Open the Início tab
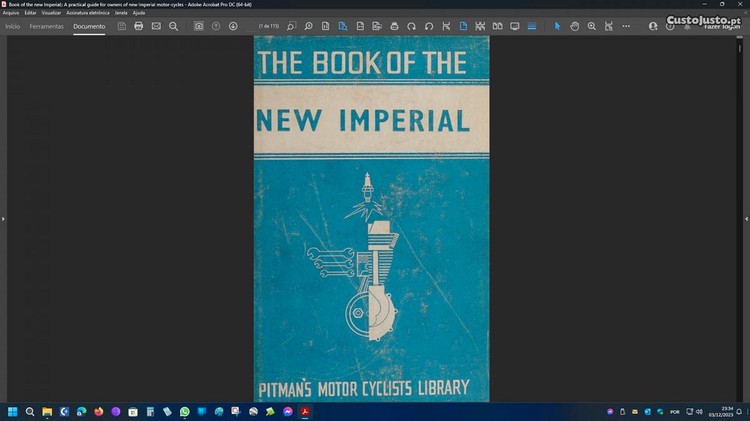 pyautogui.click(x=13, y=26)
